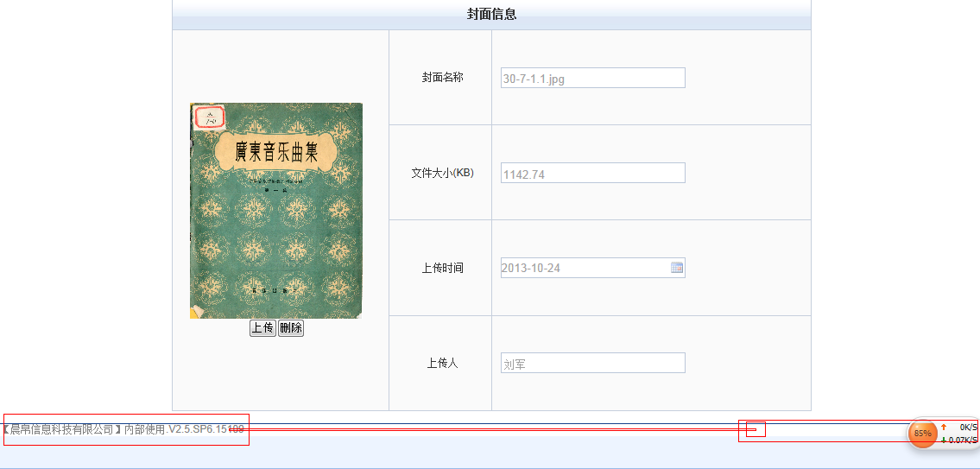Click the 封面信息 section header
Image resolution: width=980 pixels, height=469 pixels.
491,15
